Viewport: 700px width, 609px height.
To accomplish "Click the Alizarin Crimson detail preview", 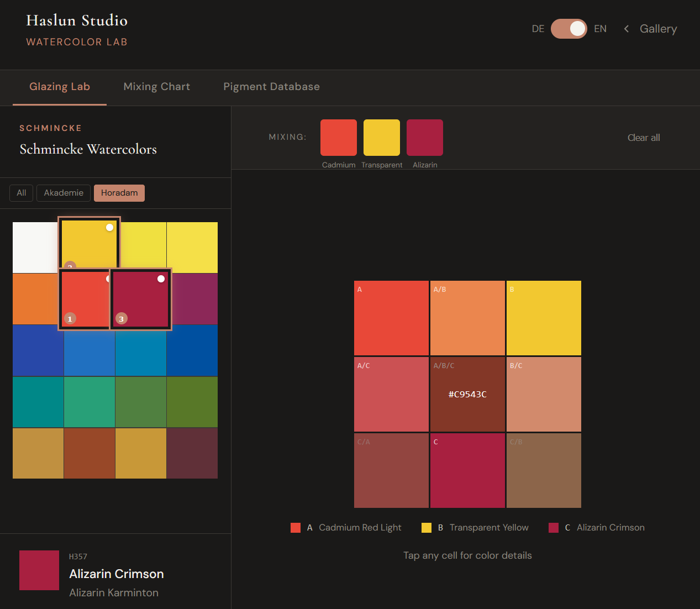I will coord(39,570).
